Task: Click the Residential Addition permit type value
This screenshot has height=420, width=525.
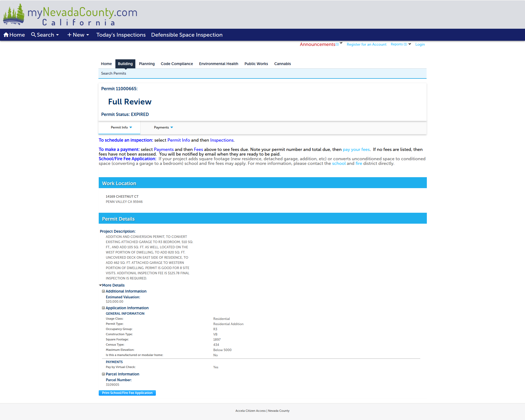Action: click(228, 324)
